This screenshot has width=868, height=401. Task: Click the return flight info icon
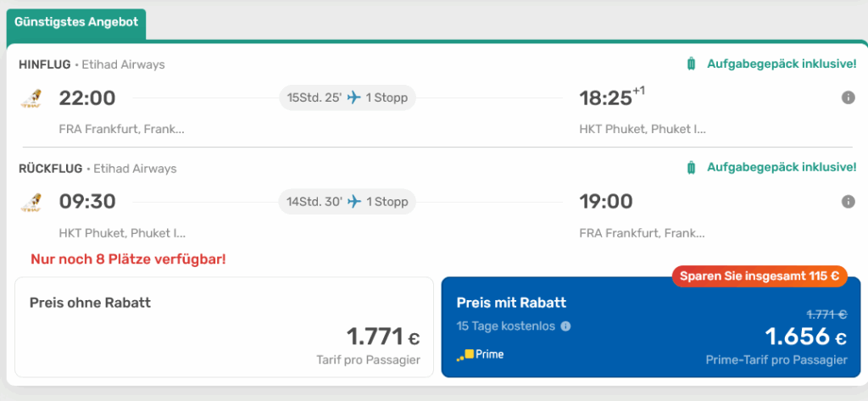tap(848, 202)
